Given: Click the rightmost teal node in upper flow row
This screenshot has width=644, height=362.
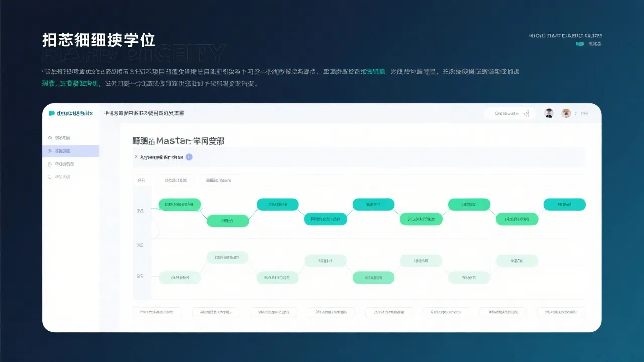Looking at the screenshot, I should (x=565, y=204).
